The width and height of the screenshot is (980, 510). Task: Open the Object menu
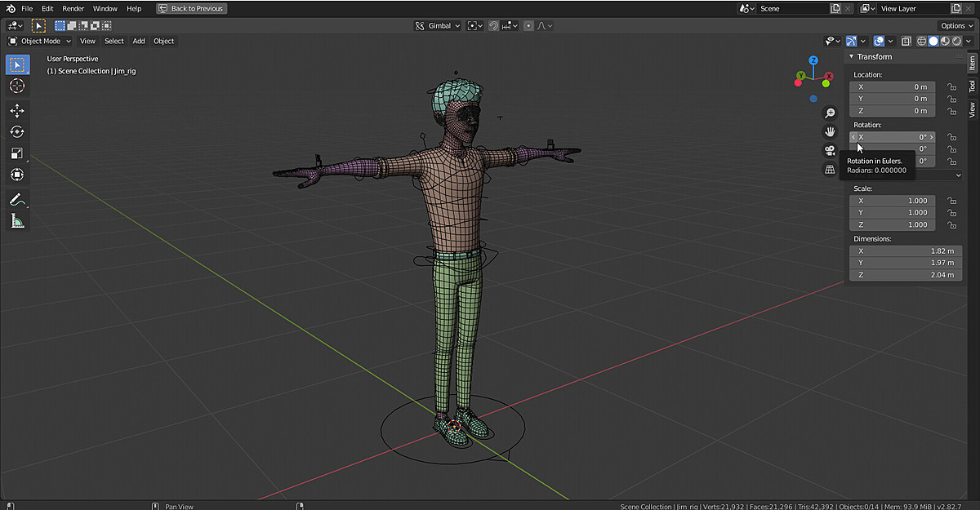coord(163,41)
